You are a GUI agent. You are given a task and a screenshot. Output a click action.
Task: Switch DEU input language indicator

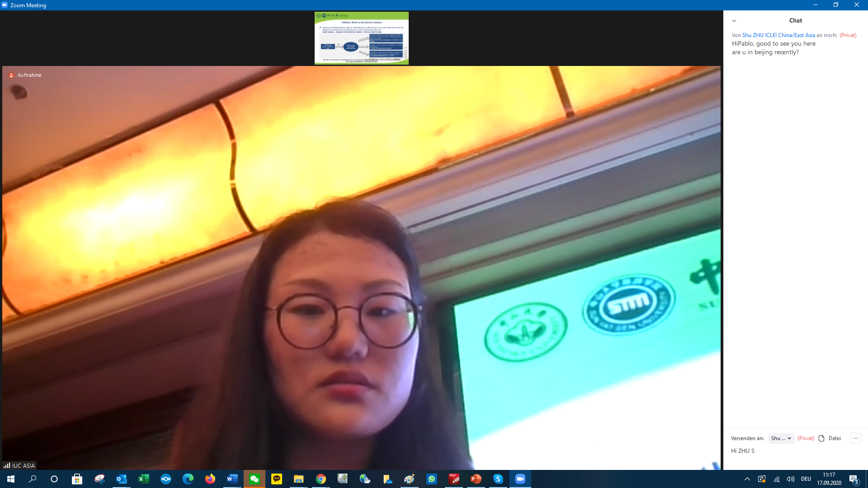coord(806,479)
